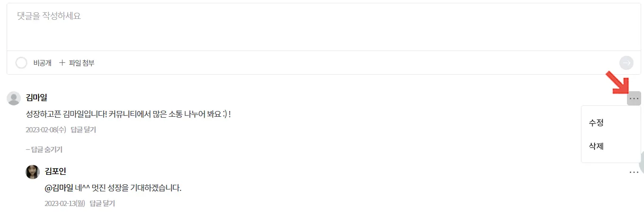
Task: Click 답글 달기 under 김마일's comment
Action: (x=83, y=130)
